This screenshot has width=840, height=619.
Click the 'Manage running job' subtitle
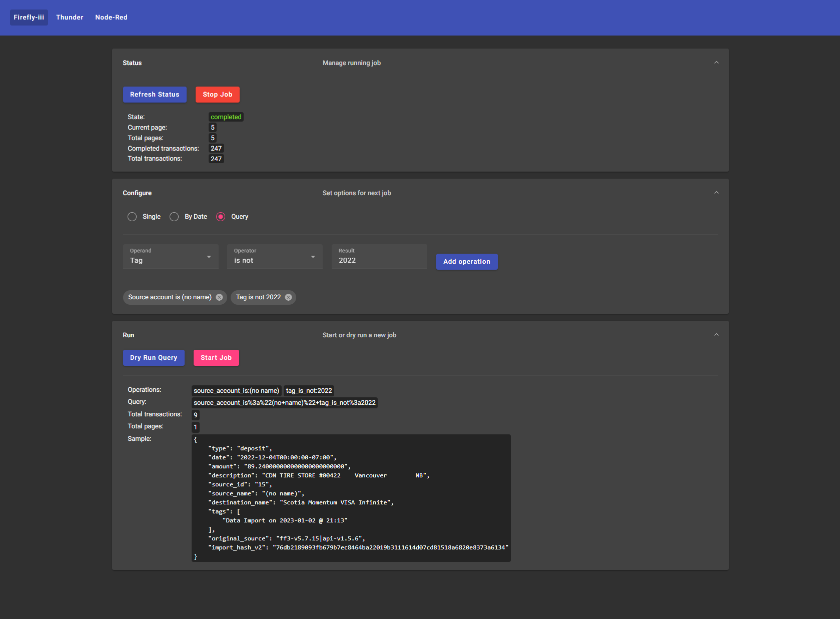352,63
